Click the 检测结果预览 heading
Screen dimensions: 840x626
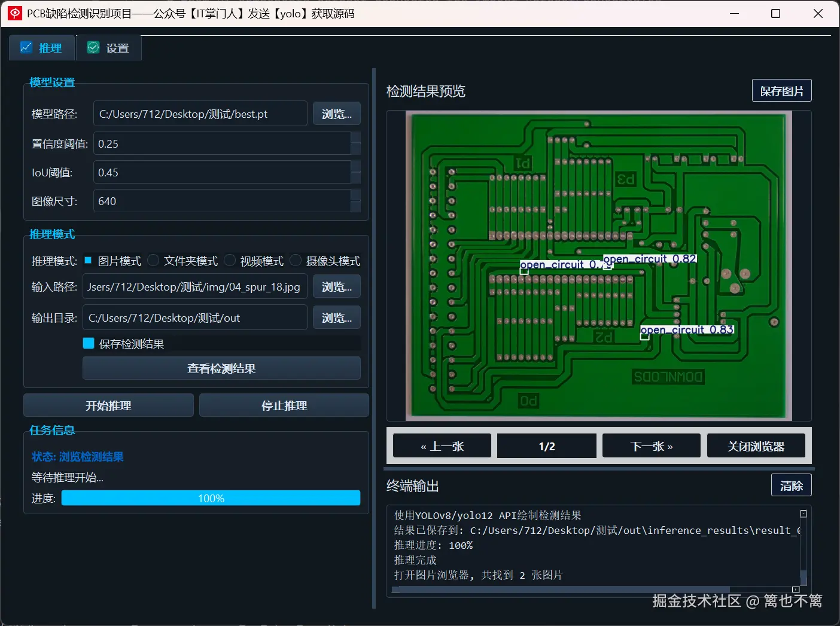pyautogui.click(x=426, y=91)
